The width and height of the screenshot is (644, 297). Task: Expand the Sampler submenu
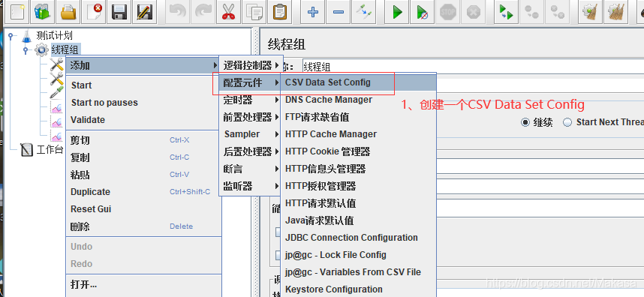pyautogui.click(x=251, y=134)
